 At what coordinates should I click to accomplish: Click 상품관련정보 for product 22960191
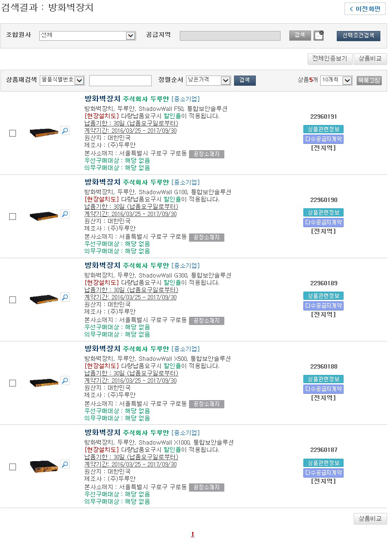click(x=323, y=129)
